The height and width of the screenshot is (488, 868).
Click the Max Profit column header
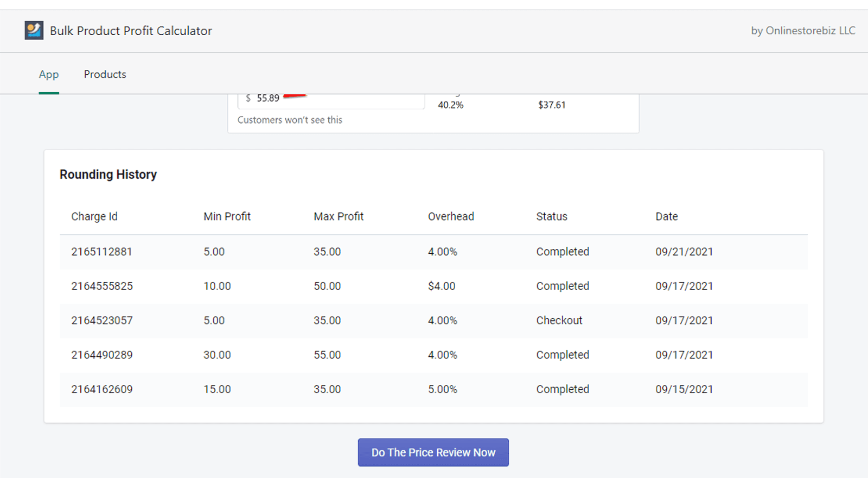[x=339, y=216]
